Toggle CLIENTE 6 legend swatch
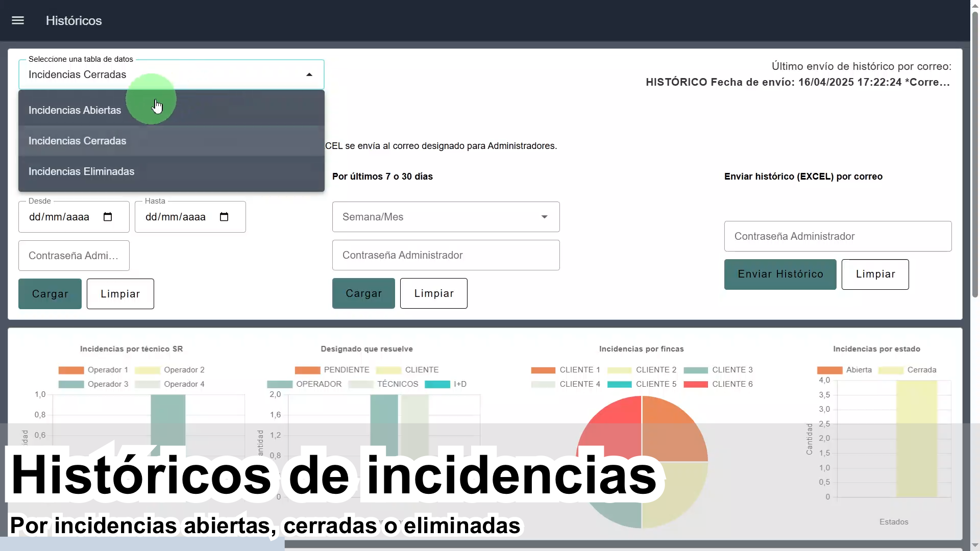980x551 pixels. (696, 384)
